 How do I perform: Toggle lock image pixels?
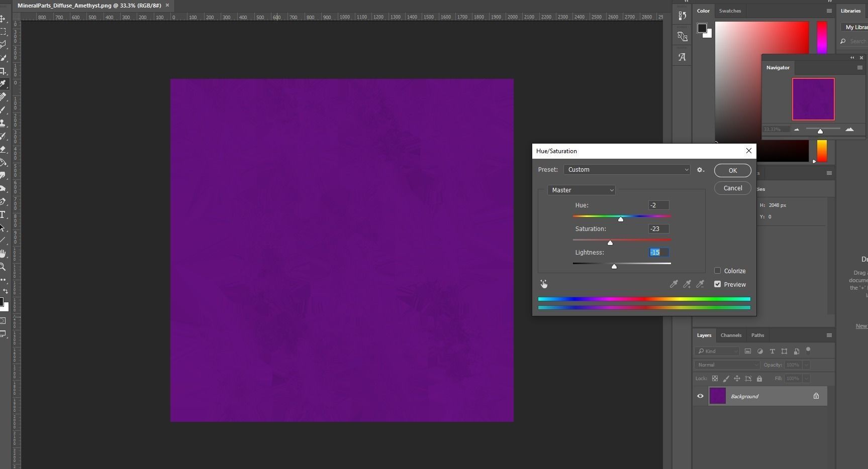pyautogui.click(x=726, y=379)
